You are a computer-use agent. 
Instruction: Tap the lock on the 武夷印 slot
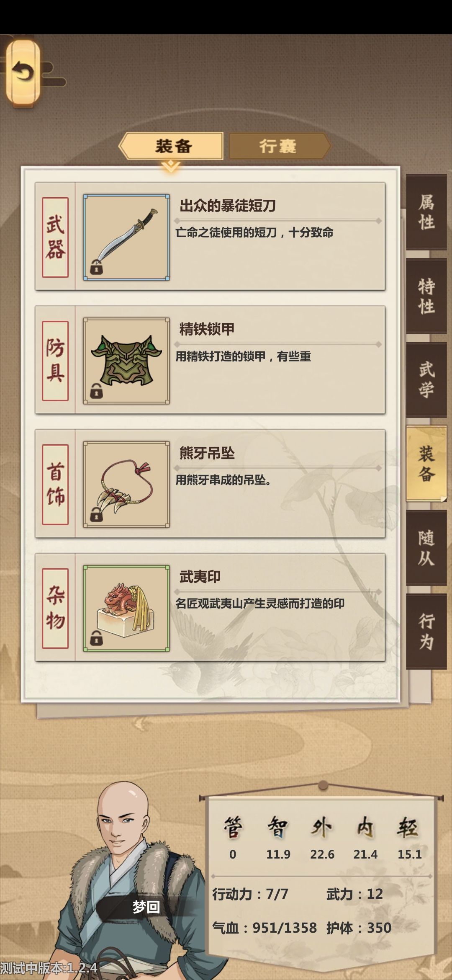coord(96,638)
